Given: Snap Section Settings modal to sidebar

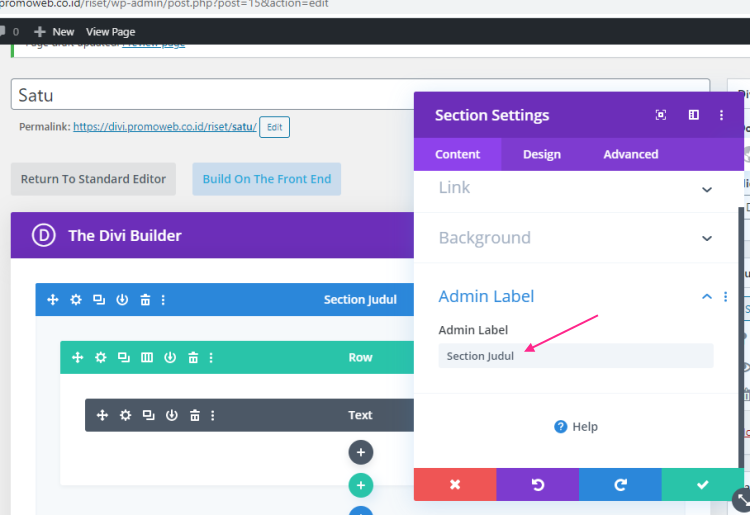Looking at the screenshot, I should pyautogui.click(x=694, y=115).
